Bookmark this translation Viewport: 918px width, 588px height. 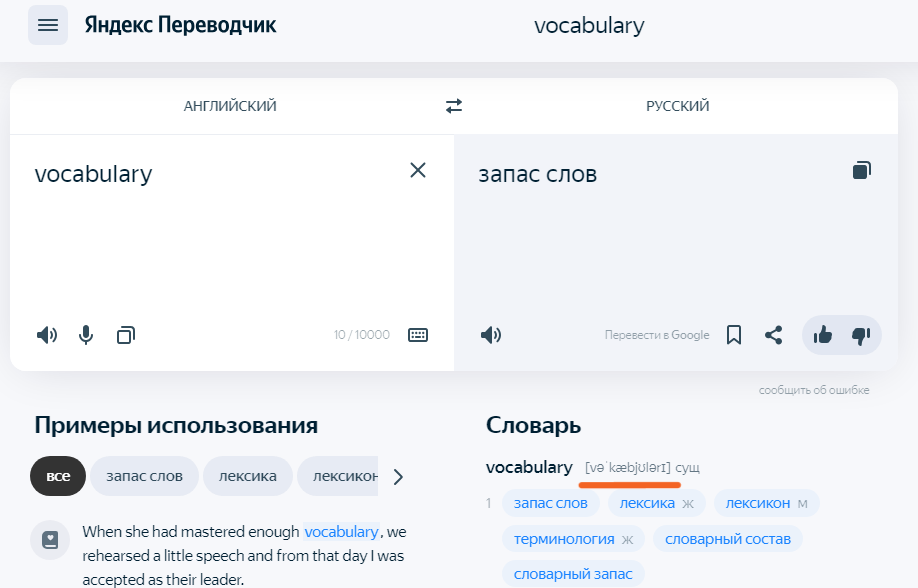pos(734,335)
